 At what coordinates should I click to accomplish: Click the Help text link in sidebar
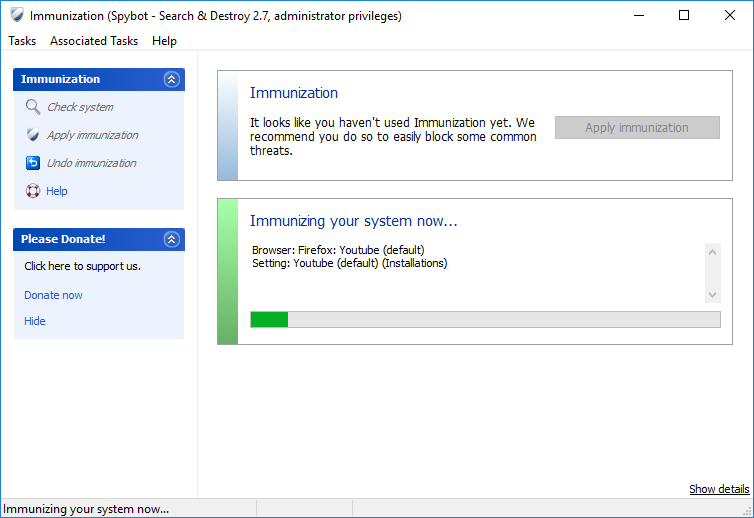[x=57, y=191]
